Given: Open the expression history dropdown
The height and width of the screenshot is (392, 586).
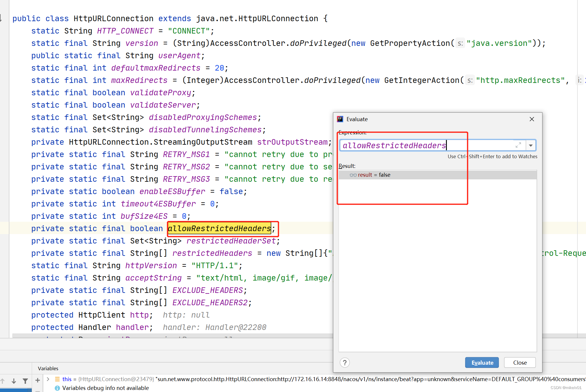Looking at the screenshot, I should 531,145.
